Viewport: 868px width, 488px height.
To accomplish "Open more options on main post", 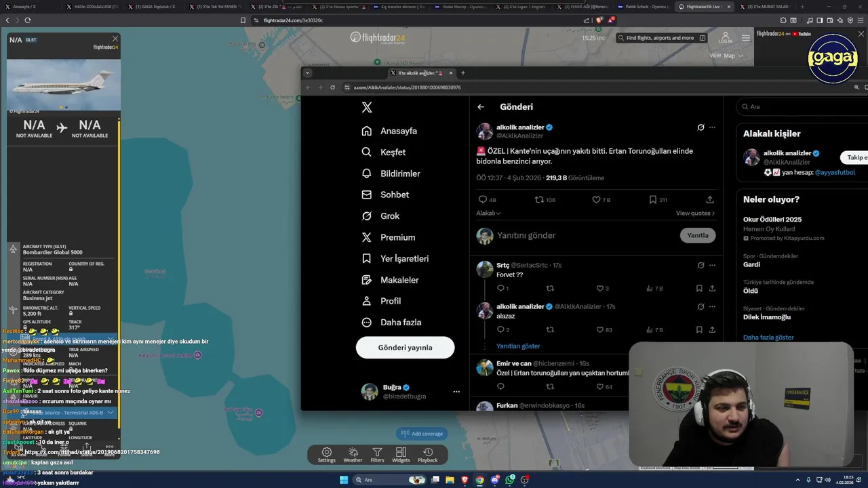I will click(712, 127).
